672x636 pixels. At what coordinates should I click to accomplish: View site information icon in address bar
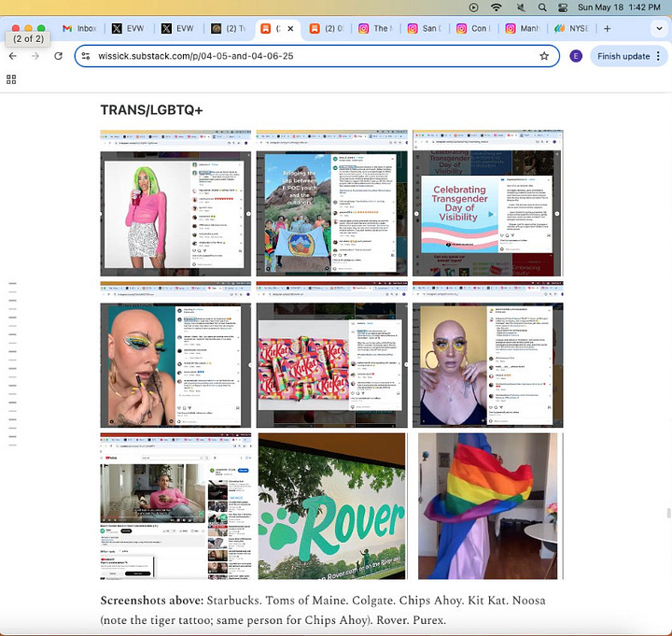click(x=86, y=56)
